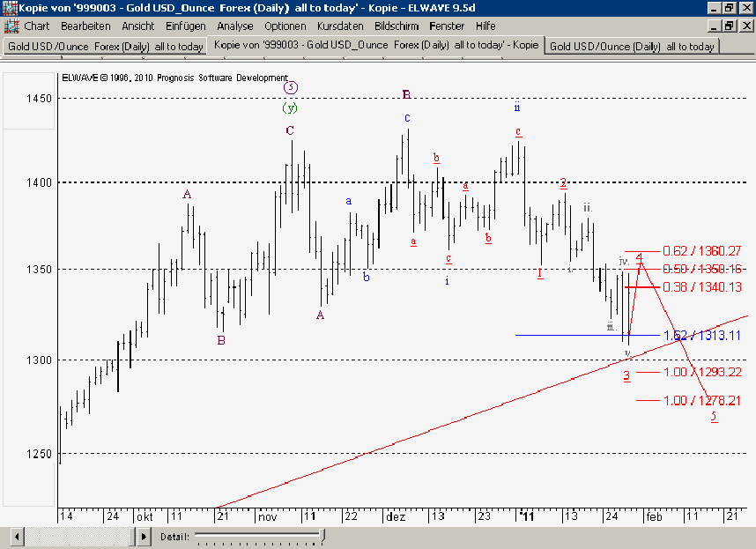The height and width of the screenshot is (549, 756).
Task: Click the 1450 price axis label
Action: click(x=39, y=99)
